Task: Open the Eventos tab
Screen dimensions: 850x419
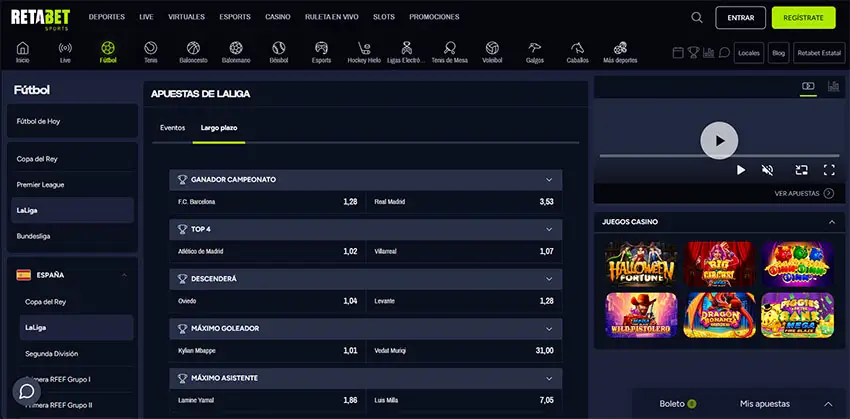Action: [172, 128]
